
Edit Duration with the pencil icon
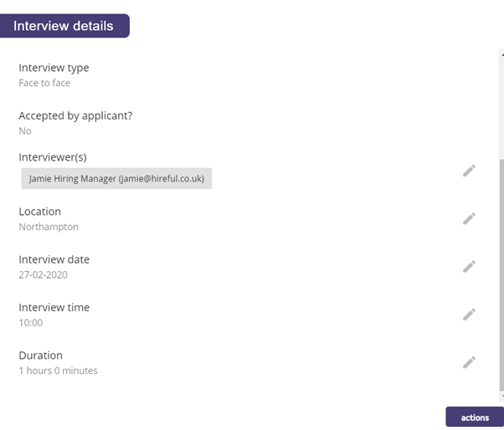pyautogui.click(x=469, y=362)
